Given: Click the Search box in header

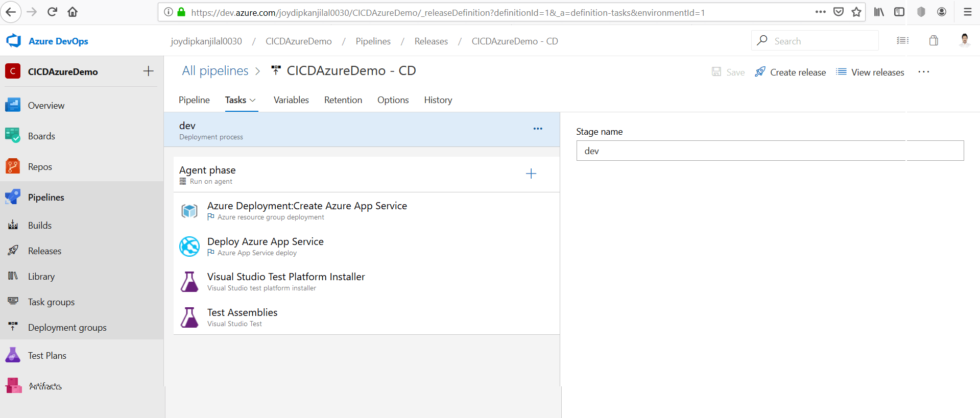Looking at the screenshot, I should 815,41.
